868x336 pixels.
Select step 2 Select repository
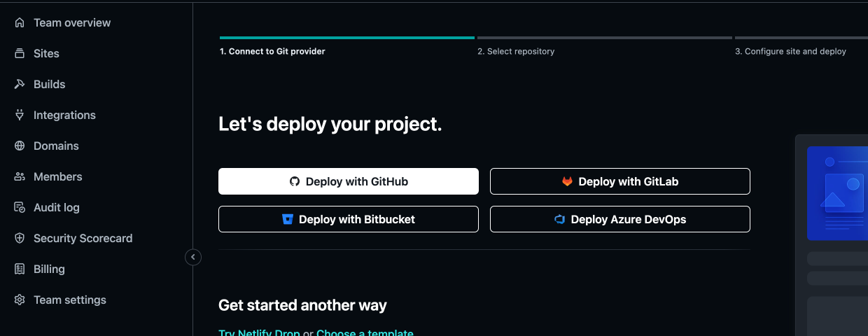[605, 46]
